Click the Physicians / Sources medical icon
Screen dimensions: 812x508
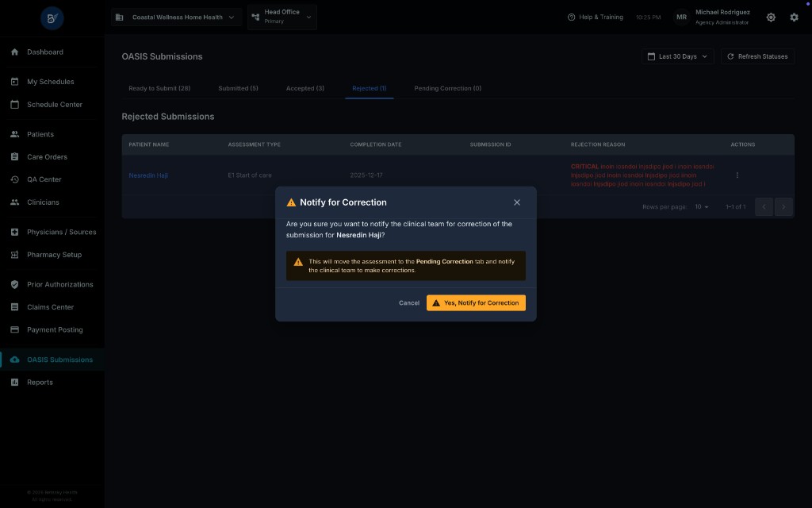pyautogui.click(x=14, y=232)
